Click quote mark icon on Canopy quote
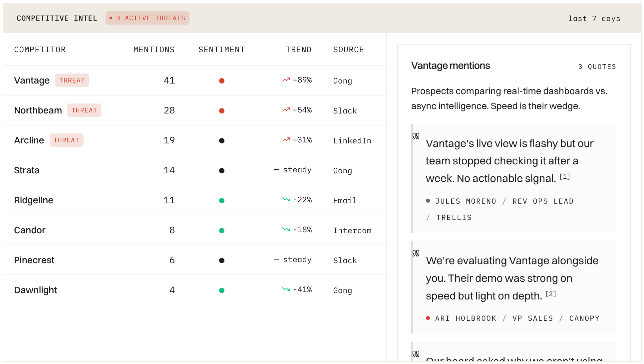The image size is (644, 364). click(x=416, y=253)
